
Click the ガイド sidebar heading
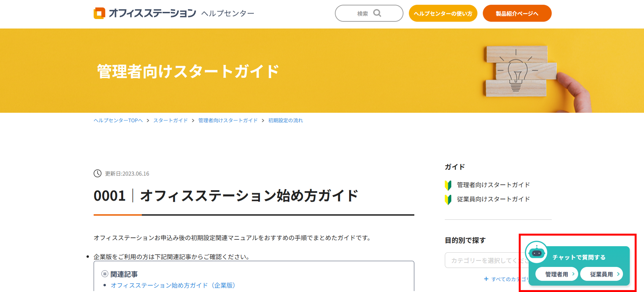pos(455,167)
